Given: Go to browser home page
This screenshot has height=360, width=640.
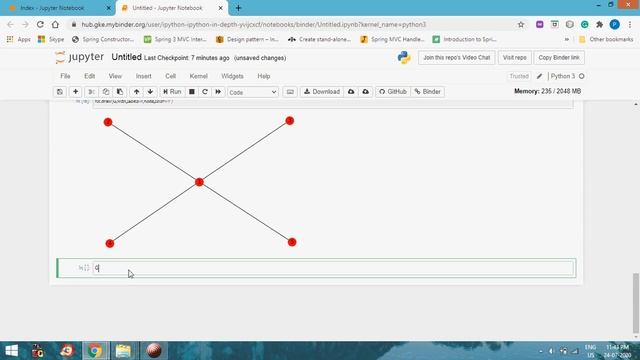Looking at the screenshot, I should coord(55,24).
